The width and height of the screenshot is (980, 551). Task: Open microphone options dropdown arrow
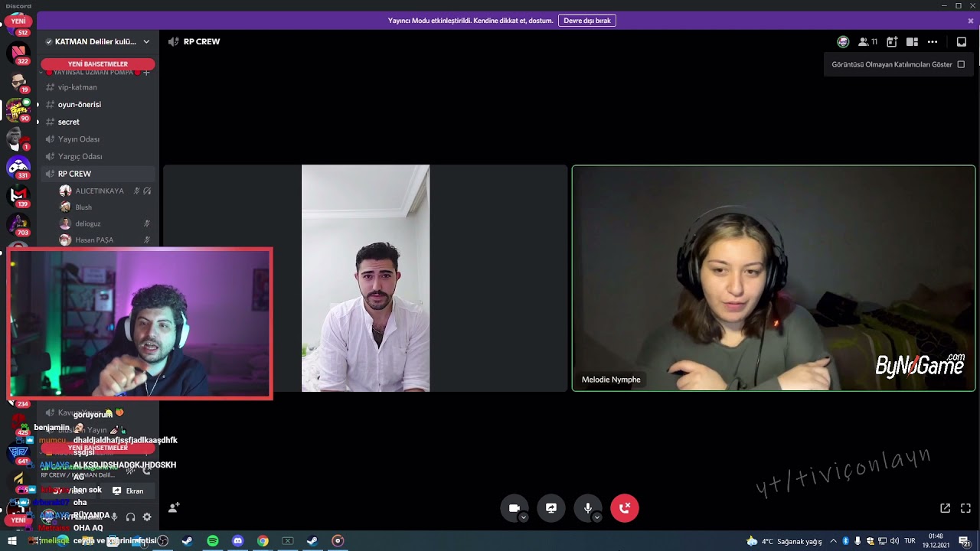[x=597, y=517]
